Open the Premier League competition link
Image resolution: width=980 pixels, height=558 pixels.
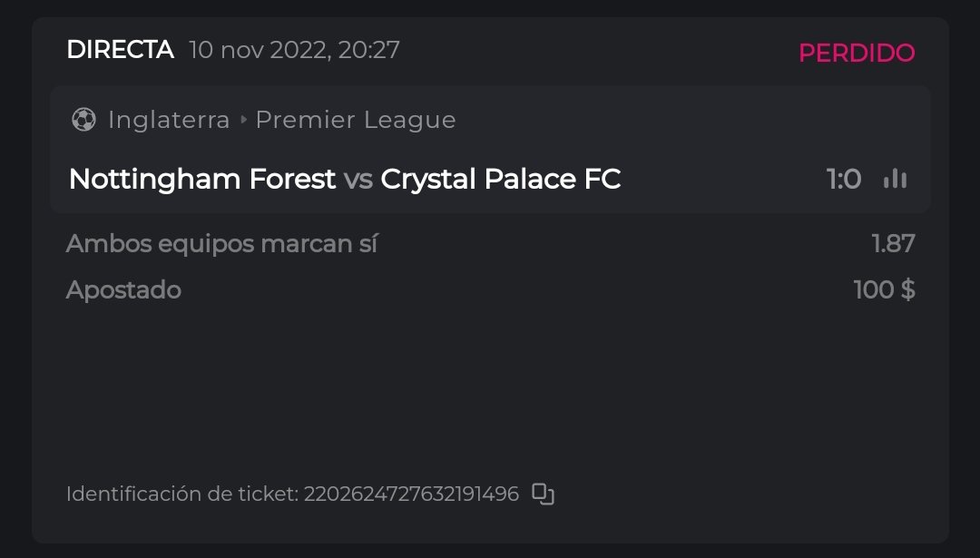pos(356,120)
